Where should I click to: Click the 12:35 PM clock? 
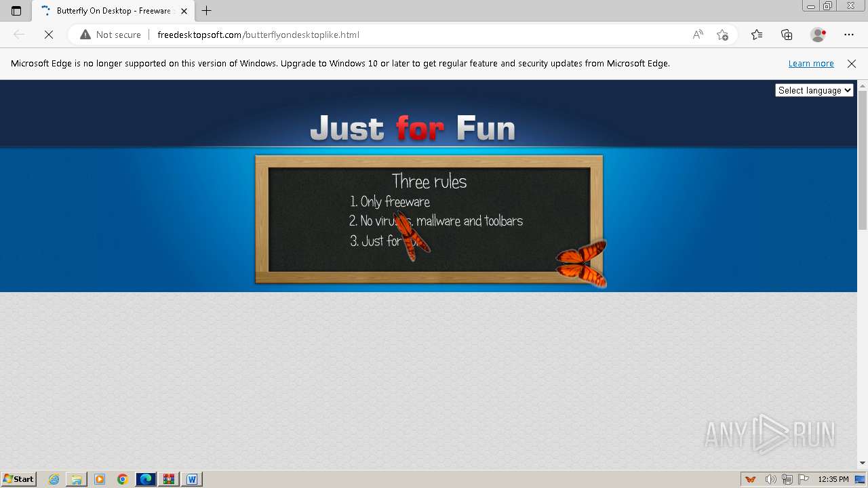coord(833,479)
